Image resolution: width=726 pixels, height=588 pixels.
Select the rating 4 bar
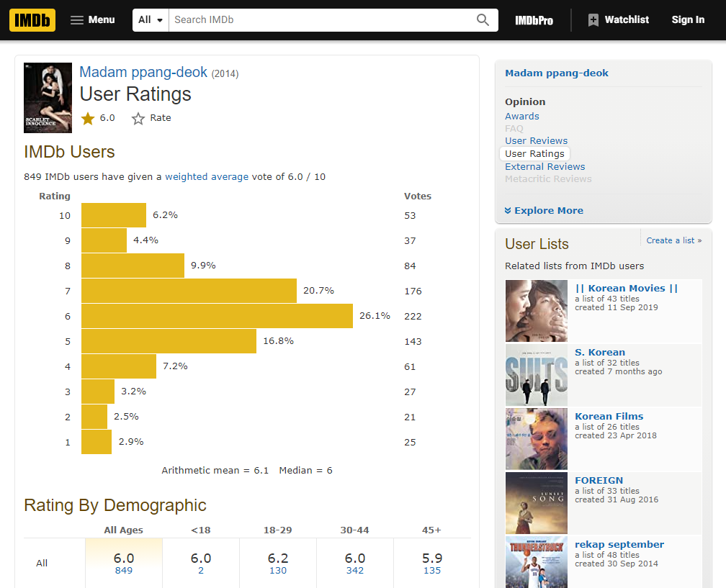119,366
